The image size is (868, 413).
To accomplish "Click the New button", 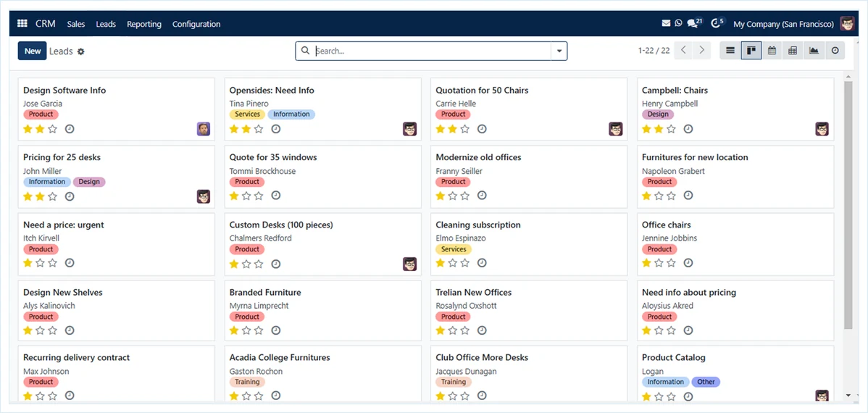I will pyautogui.click(x=32, y=51).
